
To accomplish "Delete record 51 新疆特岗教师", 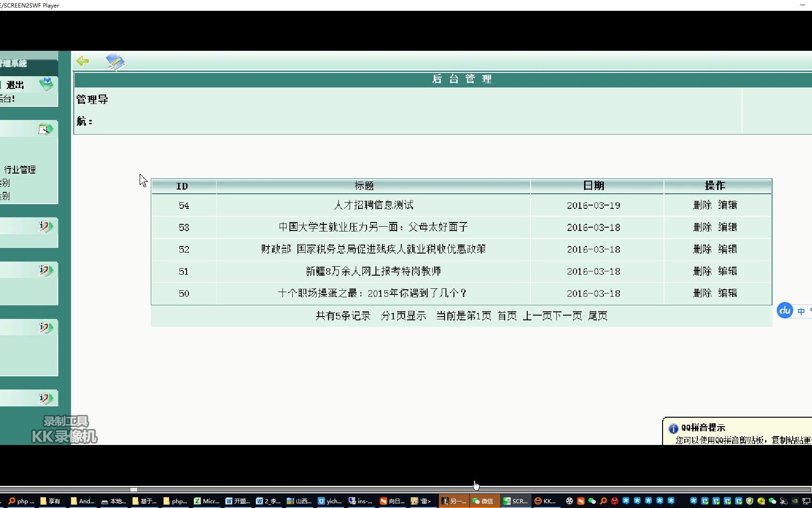I will click(703, 271).
